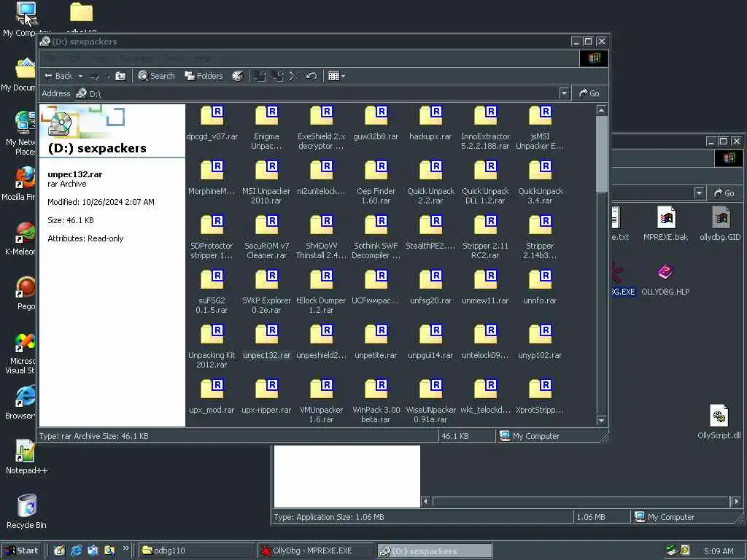This screenshot has width=747, height=560.
Task: Select QuickUnpack 3.4.rar archive
Action: pyautogui.click(x=540, y=183)
